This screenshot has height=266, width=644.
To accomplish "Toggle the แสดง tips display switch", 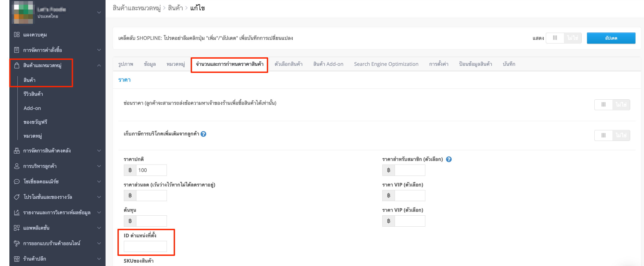I will [563, 38].
